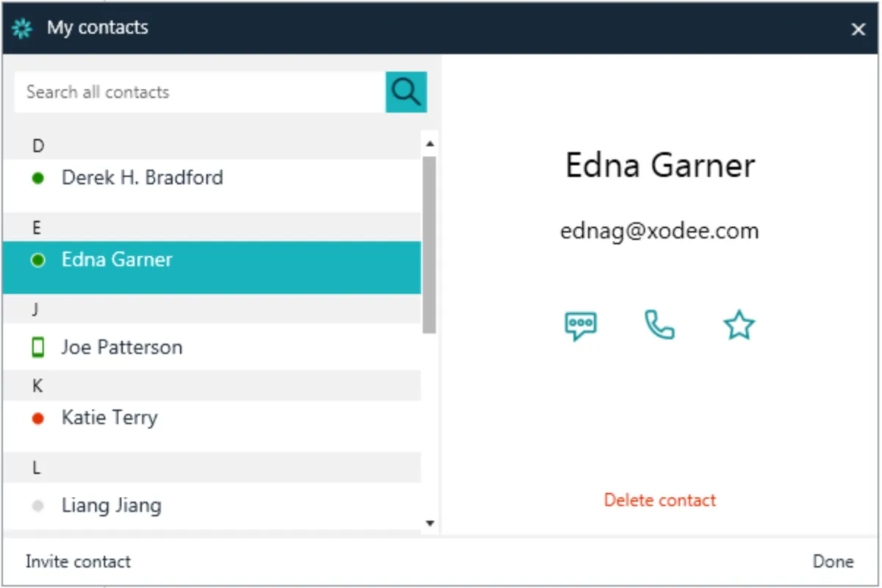Close the My contacts window

coord(858,29)
